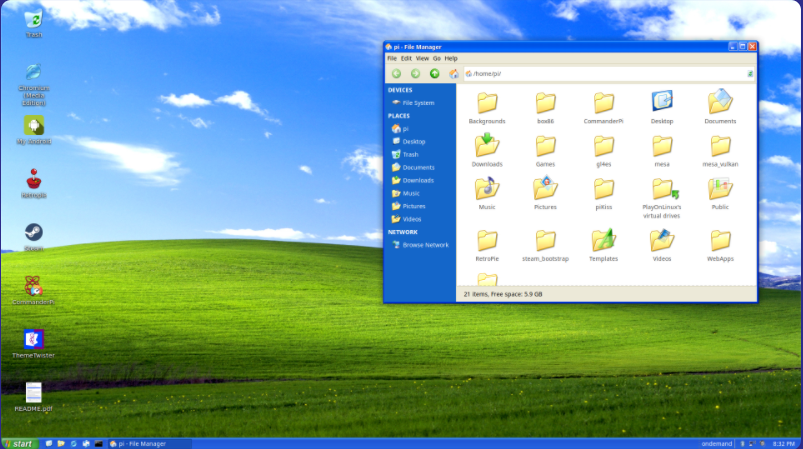803x449 pixels.
Task: Click the /home/pi/ location path field
Action: [x=600, y=73]
